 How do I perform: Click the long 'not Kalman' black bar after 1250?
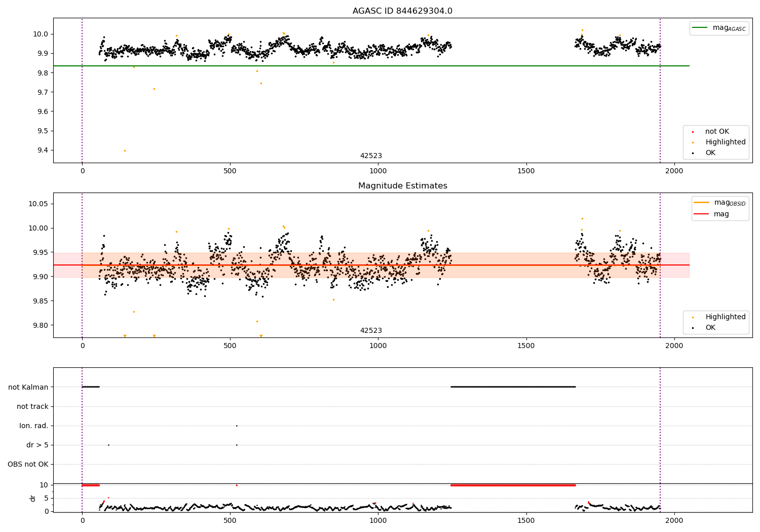pos(513,387)
